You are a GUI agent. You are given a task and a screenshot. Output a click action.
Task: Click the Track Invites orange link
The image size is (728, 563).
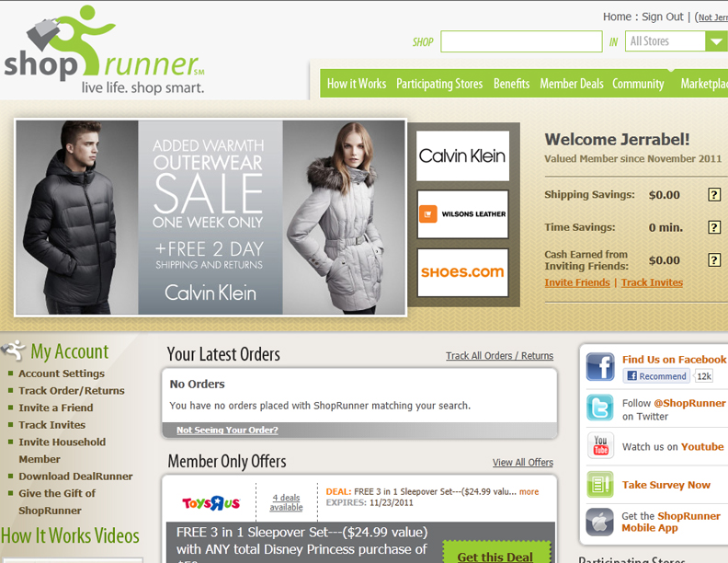coord(652,282)
